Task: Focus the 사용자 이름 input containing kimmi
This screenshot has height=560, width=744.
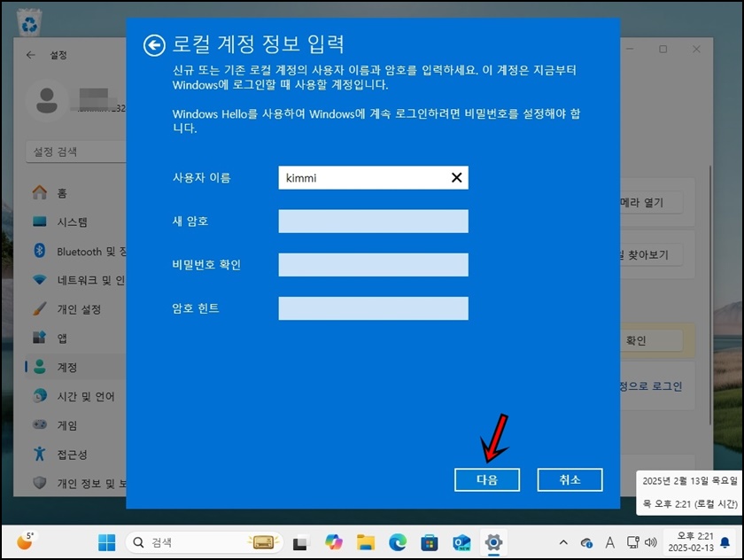Action: (x=373, y=177)
